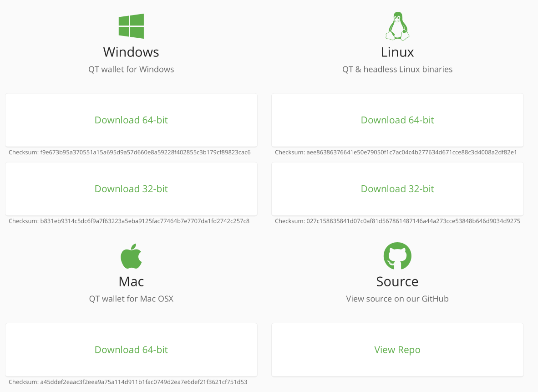The width and height of the screenshot is (538, 392).
Task: Click the checksum starting with f9e673b95a
Action: 130,153
